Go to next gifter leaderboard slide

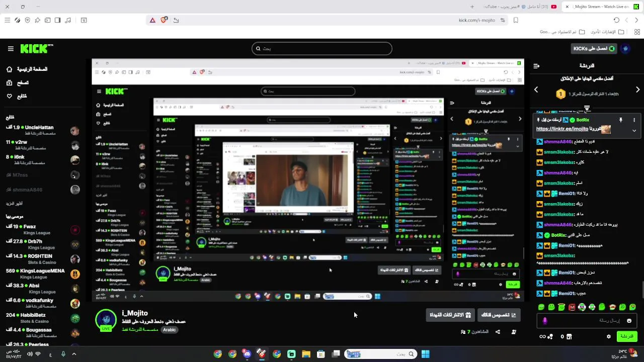click(x=637, y=89)
